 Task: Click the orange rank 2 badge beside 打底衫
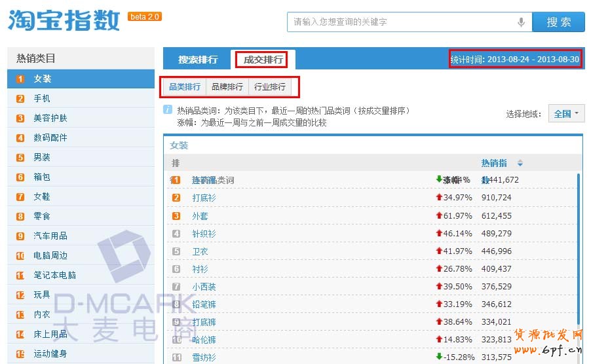coord(176,198)
